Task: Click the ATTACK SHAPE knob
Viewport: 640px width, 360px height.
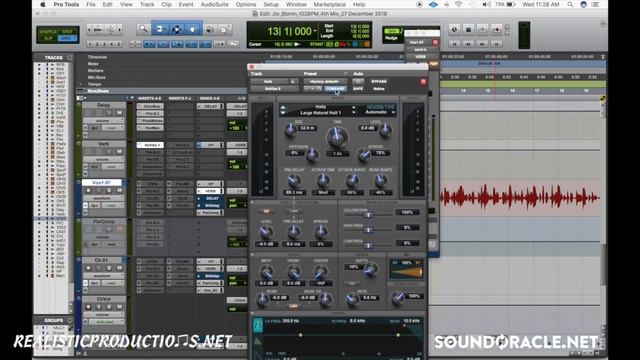Action: coord(351,180)
